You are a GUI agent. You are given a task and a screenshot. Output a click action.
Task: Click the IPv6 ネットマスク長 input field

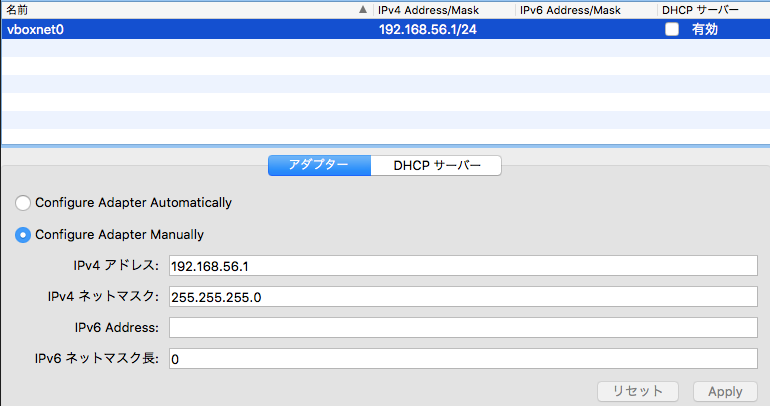[x=463, y=358]
